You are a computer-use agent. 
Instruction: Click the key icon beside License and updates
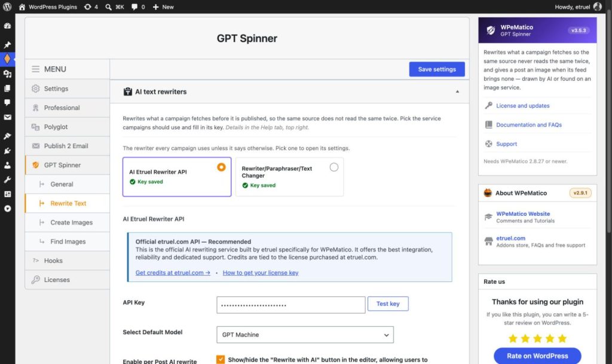tap(488, 105)
